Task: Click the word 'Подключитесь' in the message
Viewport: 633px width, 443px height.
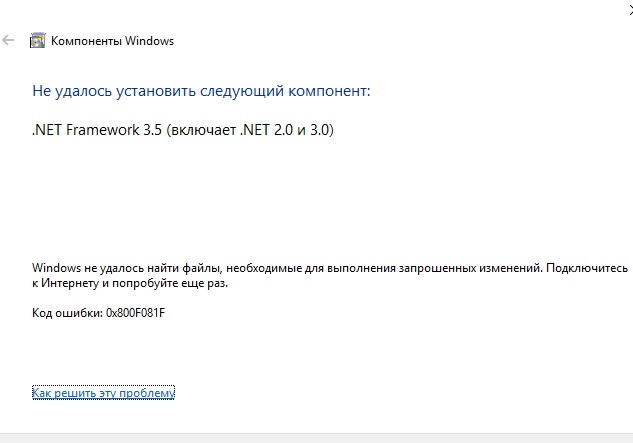Action: click(587, 268)
